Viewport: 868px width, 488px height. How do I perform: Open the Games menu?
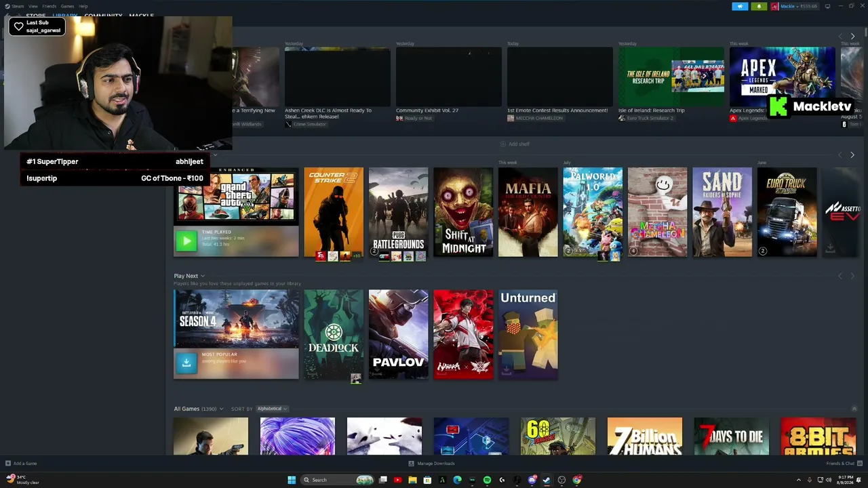[x=67, y=6]
